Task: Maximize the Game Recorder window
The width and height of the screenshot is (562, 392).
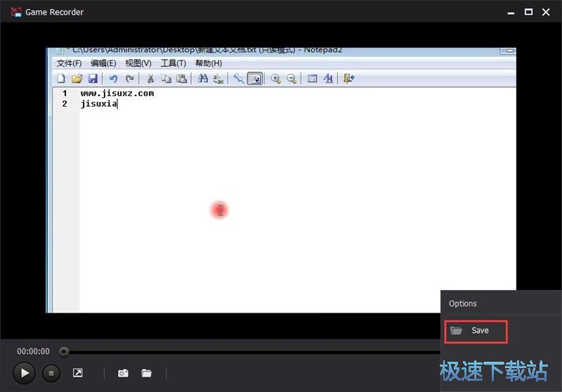Action: (x=528, y=12)
